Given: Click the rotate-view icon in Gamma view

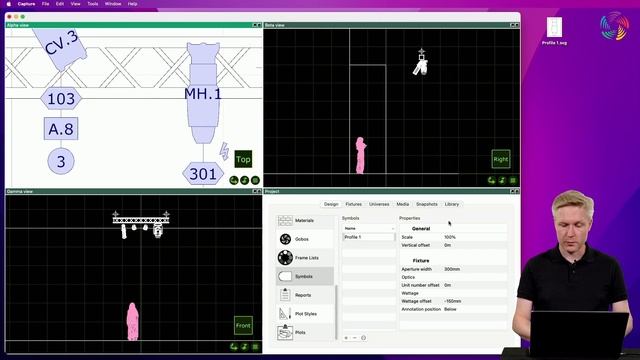Looking at the screenshot, I should [x=234, y=347].
